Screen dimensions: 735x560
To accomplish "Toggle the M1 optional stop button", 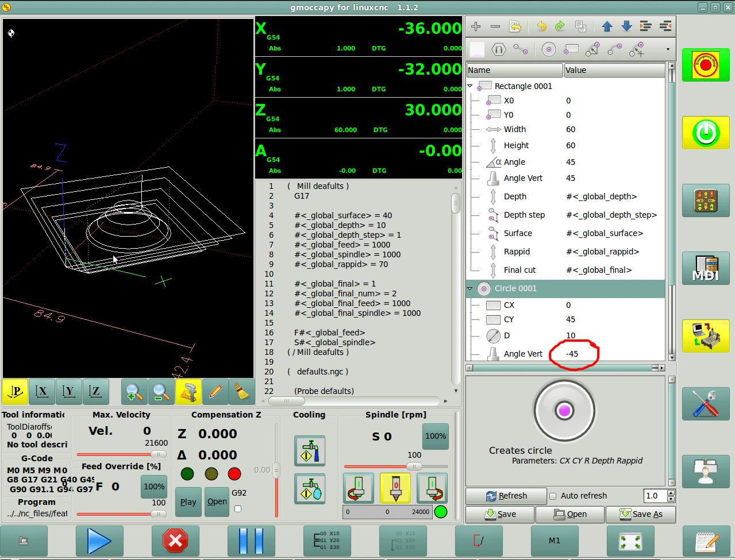I will [554, 540].
